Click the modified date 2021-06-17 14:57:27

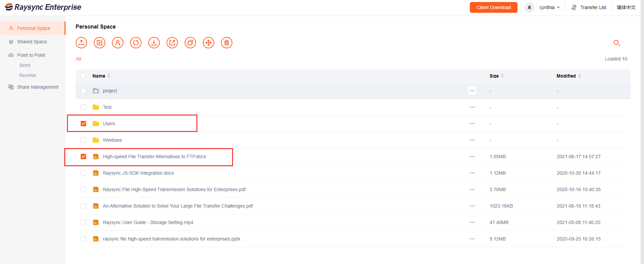(578, 157)
